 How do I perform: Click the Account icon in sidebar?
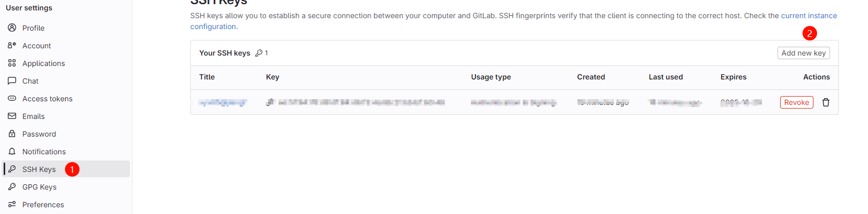click(x=12, y=45)
